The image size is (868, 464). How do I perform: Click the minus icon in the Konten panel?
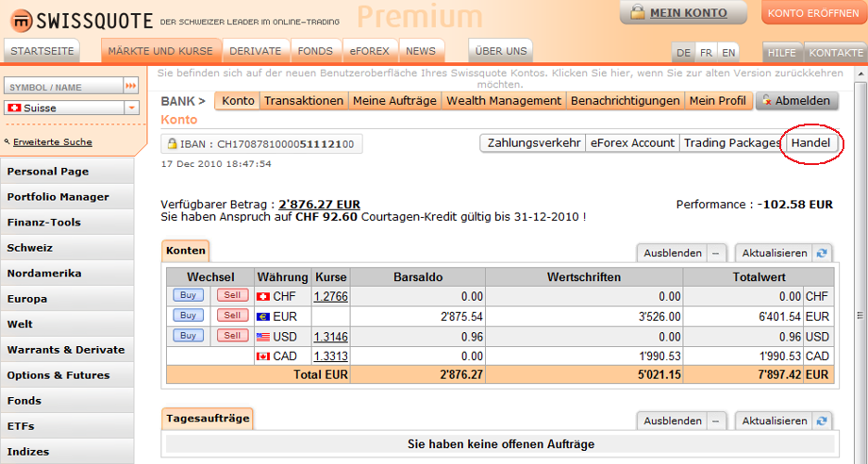[x=715, y=254]
